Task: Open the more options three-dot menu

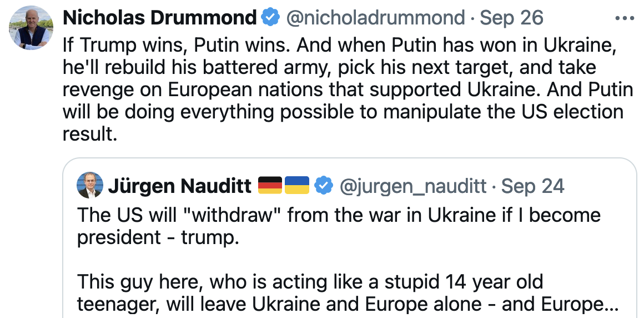Action: pos(625,18)
